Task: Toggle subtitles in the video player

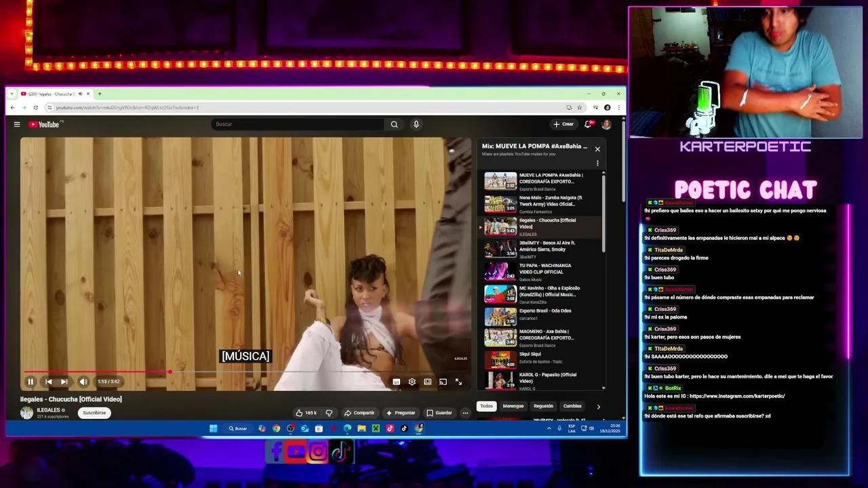Action: [396, 382]
